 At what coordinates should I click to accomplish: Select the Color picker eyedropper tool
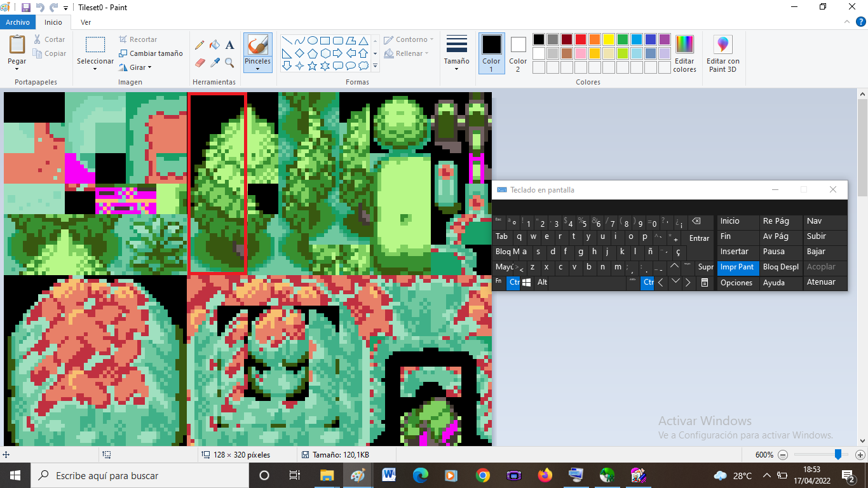(x=215, y=63)
